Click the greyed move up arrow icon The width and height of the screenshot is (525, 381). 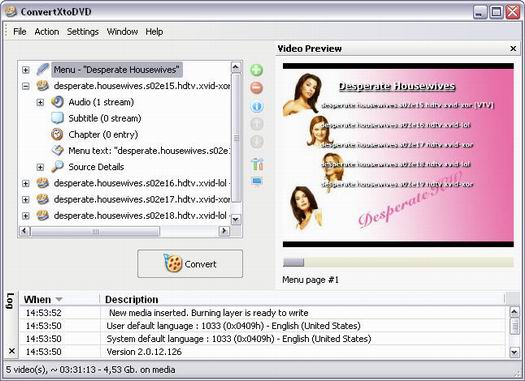pos(256,124)
